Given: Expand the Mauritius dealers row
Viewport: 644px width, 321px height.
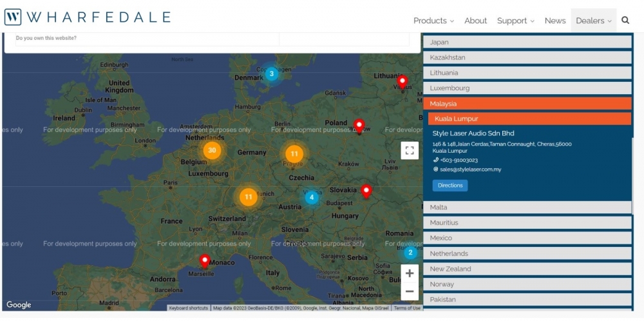Looking at the screenshot, I should click(x=527, y=223).
